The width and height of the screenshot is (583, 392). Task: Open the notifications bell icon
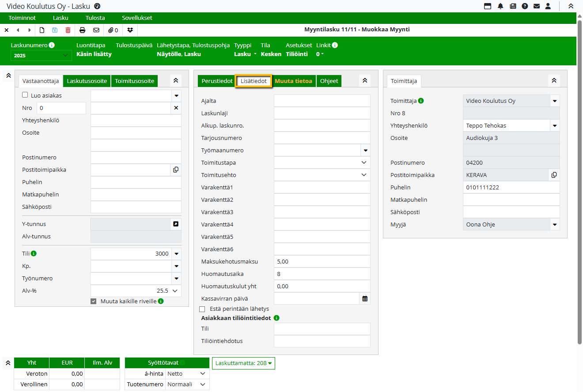point(500,6)
